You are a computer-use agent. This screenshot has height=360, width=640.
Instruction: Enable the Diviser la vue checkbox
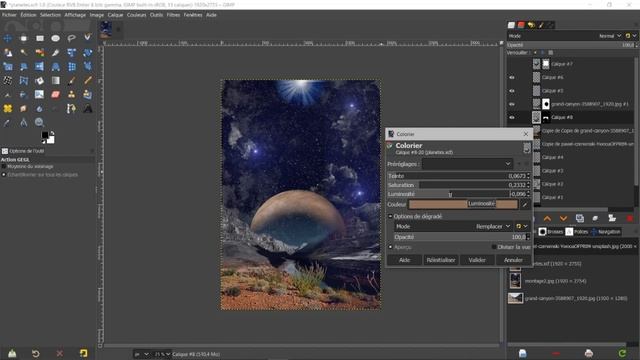tap(494, 247)
